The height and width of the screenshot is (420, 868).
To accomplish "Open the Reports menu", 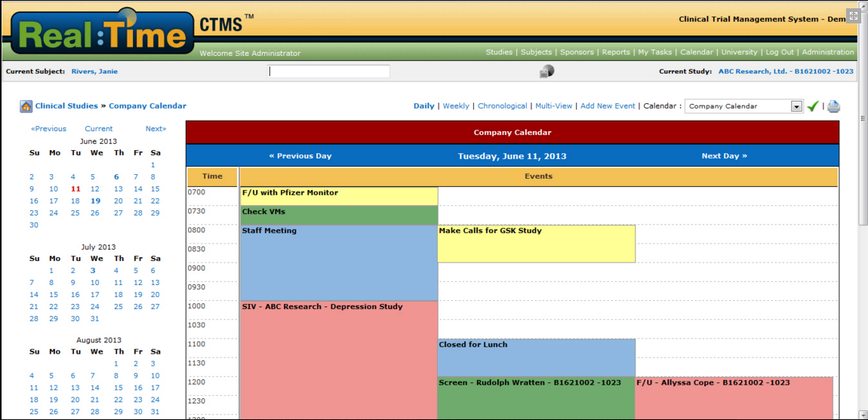I will (616, 52).
